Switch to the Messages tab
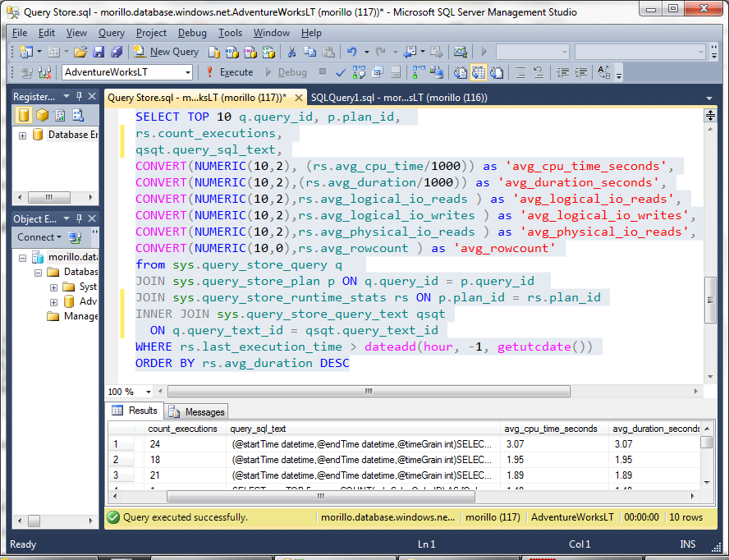729x560 pixels. [197, 411]
